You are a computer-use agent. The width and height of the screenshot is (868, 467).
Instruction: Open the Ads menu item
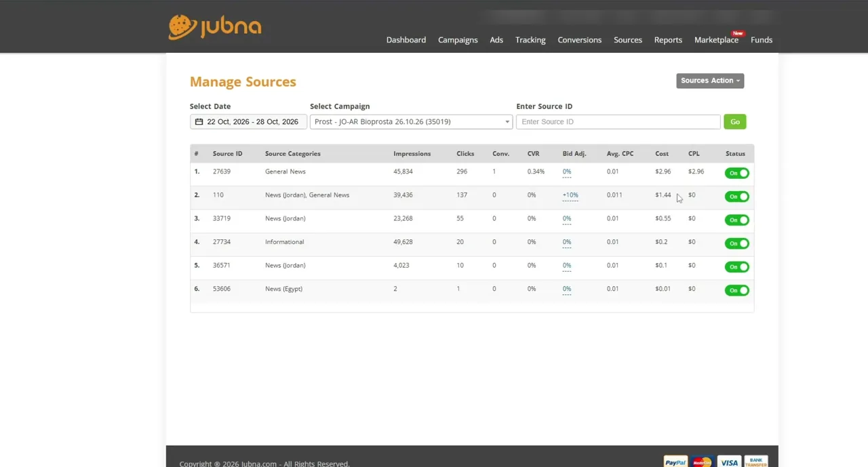click(496, 40)
